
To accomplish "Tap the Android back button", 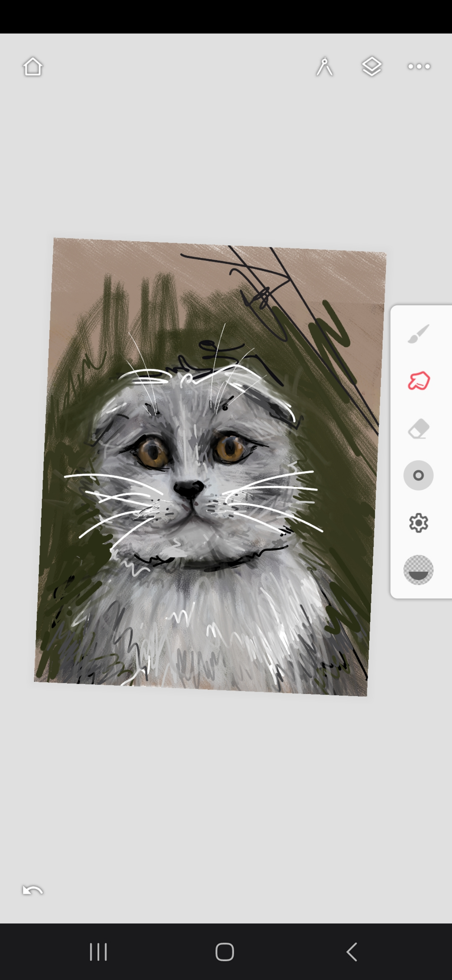I will pyautogui.click(x=352, y=952).
